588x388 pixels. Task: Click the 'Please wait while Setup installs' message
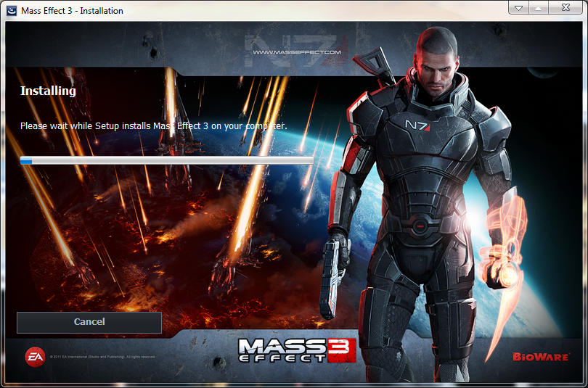154,126
